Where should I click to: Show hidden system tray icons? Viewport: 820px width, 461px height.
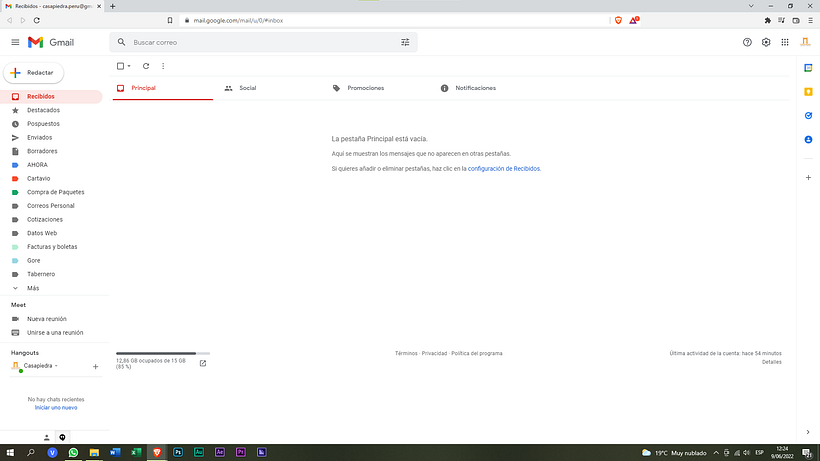[x=716, y=453]
